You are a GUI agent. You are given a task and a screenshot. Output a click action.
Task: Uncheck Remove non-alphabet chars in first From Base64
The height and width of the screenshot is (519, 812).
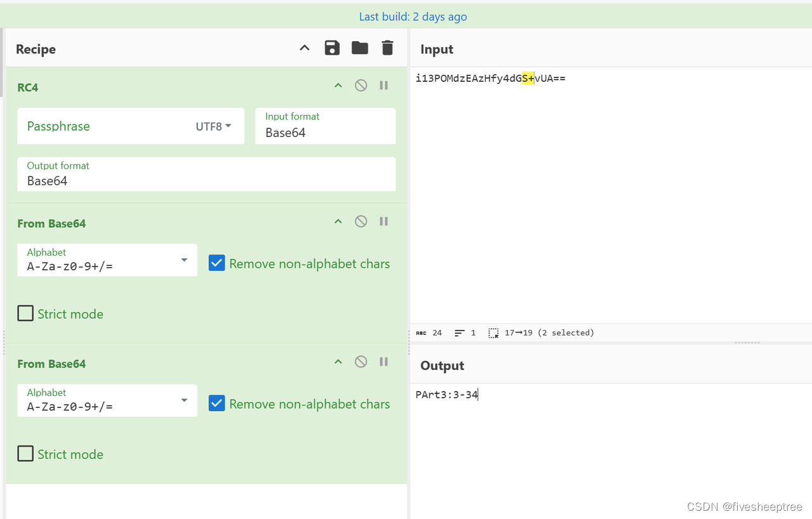[x=217, y=263]
